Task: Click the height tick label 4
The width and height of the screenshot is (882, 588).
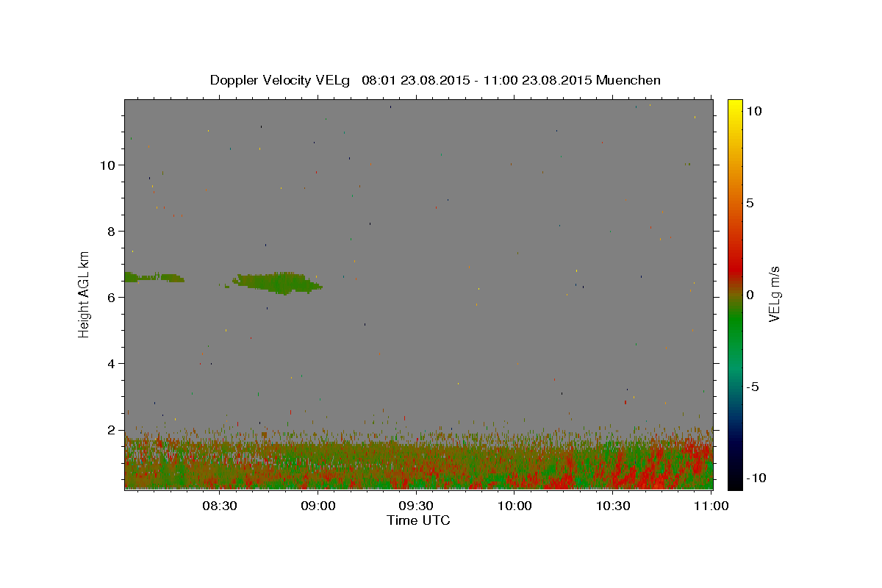Action: (x=112, y=363)
